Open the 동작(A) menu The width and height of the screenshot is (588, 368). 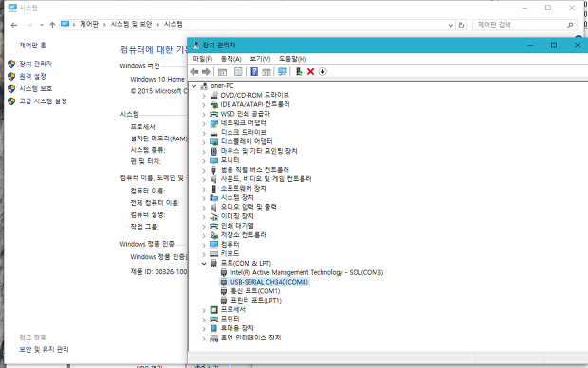coord(231,59)
